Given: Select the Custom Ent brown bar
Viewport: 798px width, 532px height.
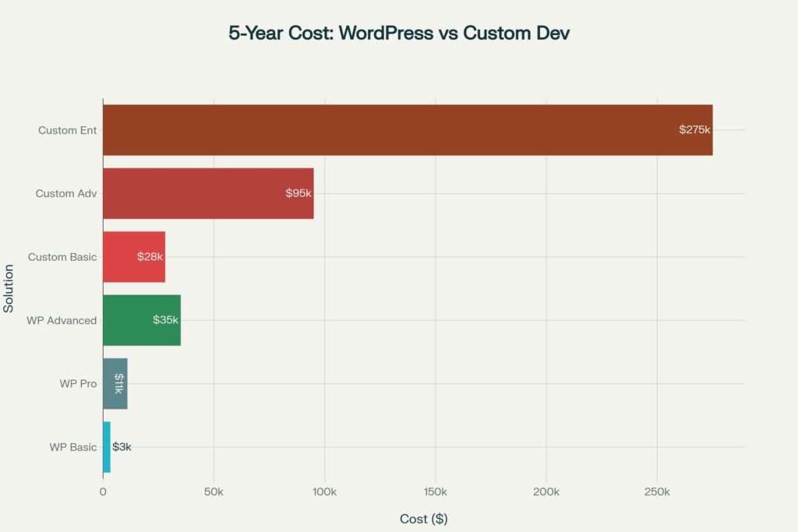Looking at the screenshot, I should point(408,130).
